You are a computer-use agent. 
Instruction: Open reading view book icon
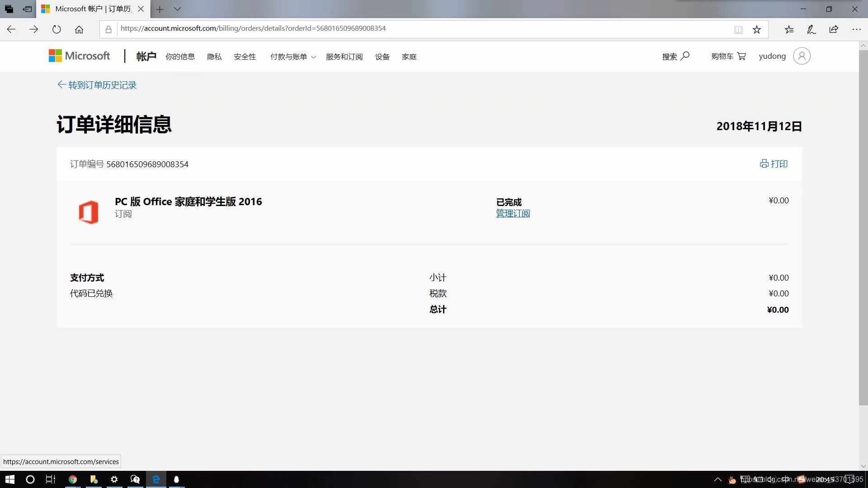coord(738,29)
